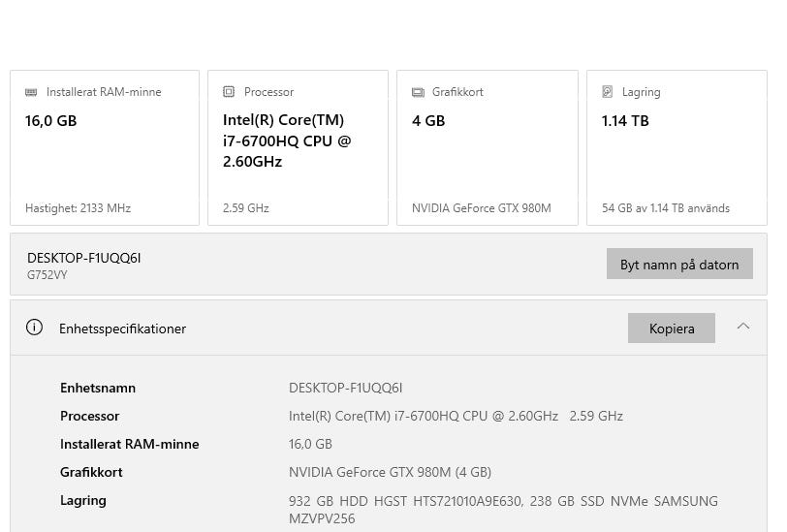787x532 pixels.
Task: Open the Grafikkort 4 GB card
Action: [488, 147]
